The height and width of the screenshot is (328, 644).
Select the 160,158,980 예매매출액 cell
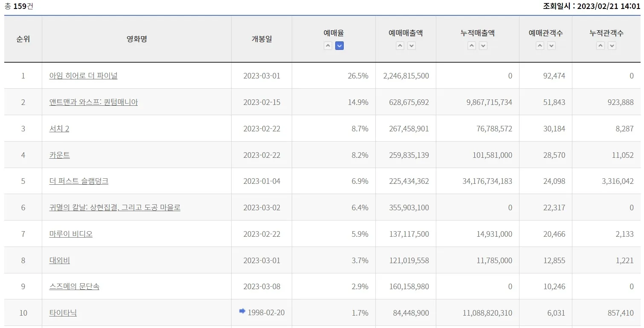tap(406, 287)
